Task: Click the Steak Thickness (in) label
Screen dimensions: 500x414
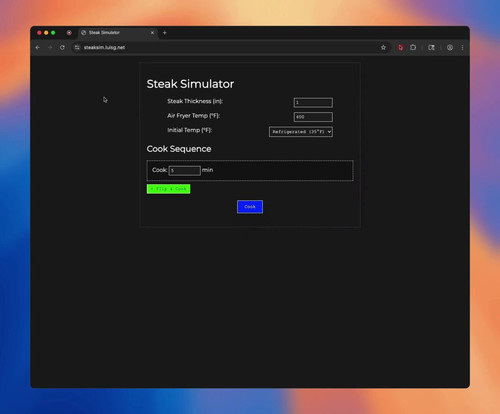Action: tap(195, 101)
